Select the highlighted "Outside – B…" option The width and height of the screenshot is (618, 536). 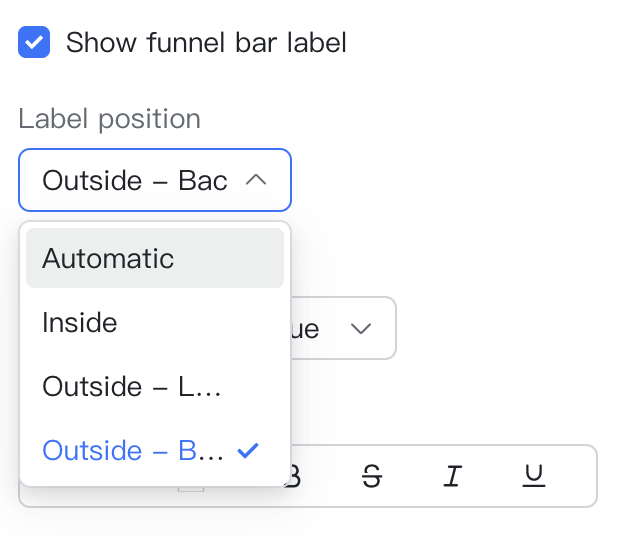(133, 451)
